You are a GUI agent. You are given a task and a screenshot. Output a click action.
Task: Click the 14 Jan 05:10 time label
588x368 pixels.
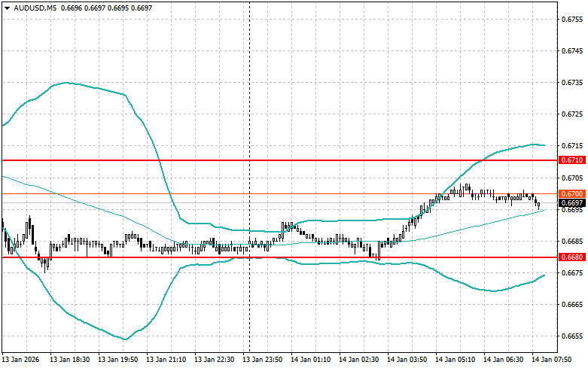tap(455, 360)
